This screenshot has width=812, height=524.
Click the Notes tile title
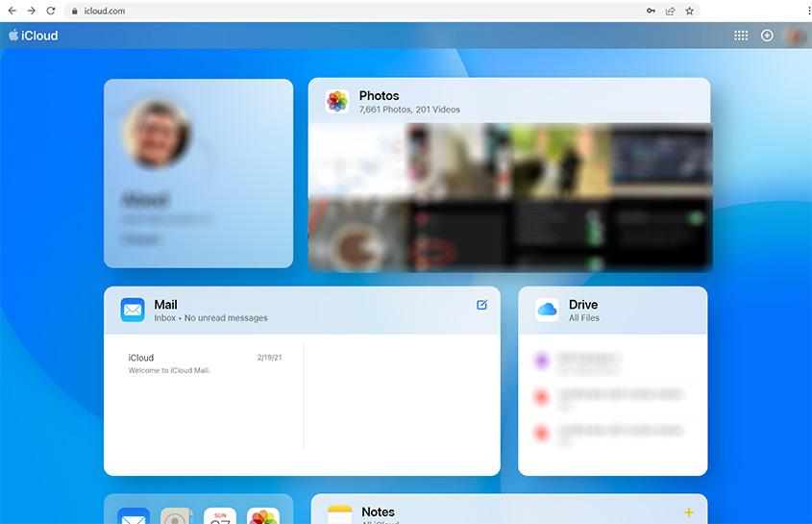pyautogui.click(x=378, y=512)
